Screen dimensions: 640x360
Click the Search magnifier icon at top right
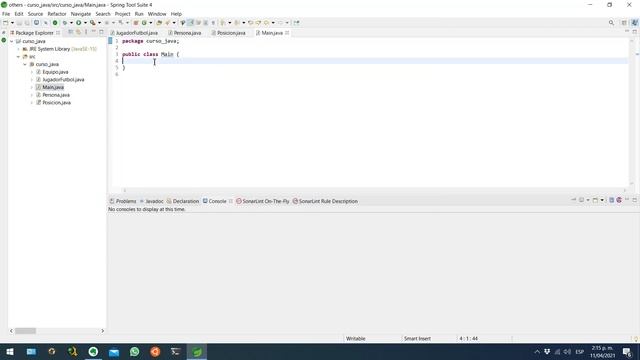coord(611,23)
